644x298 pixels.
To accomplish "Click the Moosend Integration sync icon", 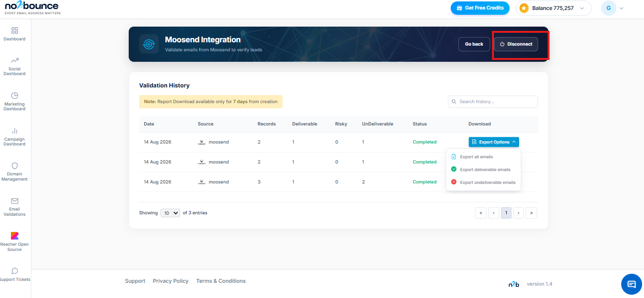I will tap(149, 44).
